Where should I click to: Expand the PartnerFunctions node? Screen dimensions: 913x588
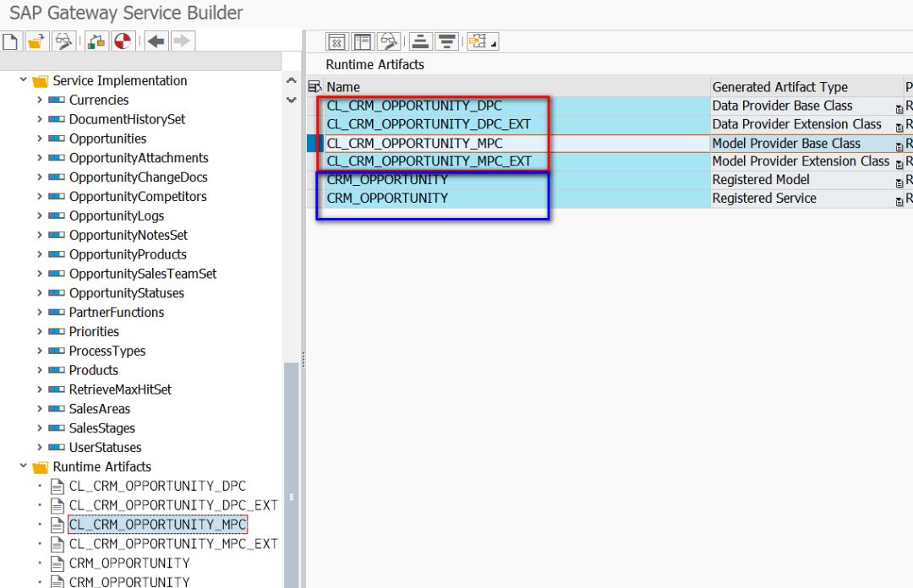[40, 313]
